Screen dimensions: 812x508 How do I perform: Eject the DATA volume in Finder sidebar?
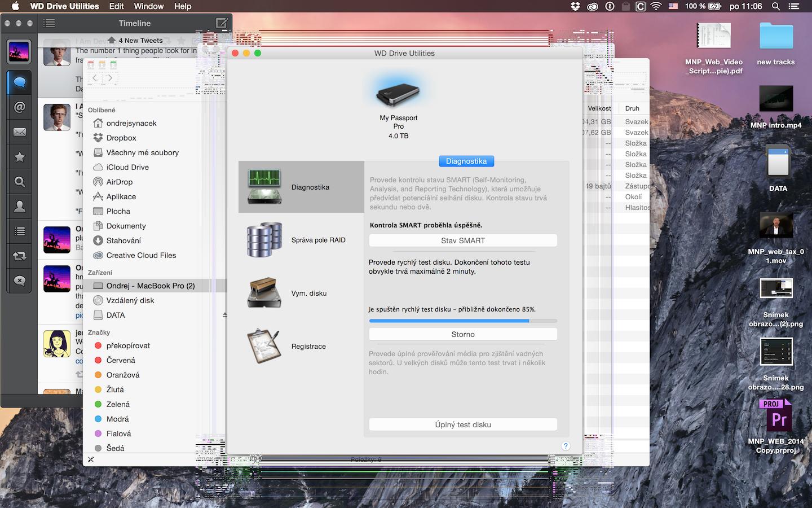pos(225,315)
